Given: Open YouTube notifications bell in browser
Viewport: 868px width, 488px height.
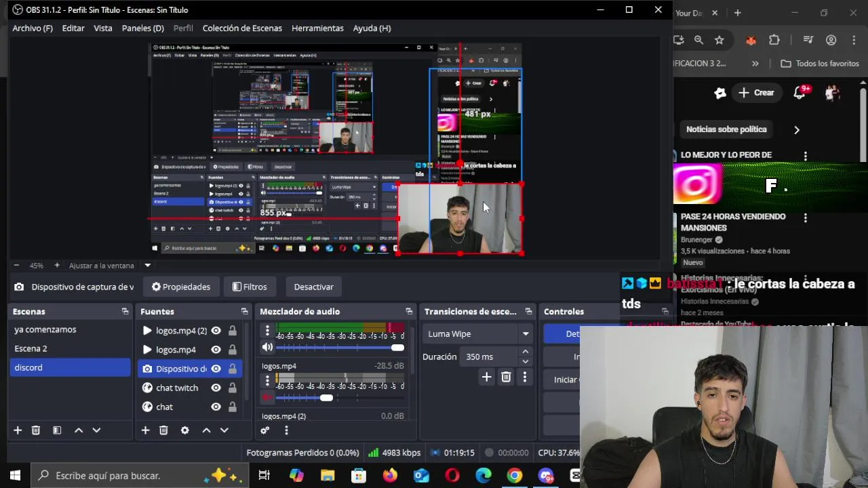Looking at the screenshot, I should [x=800, y=93].
